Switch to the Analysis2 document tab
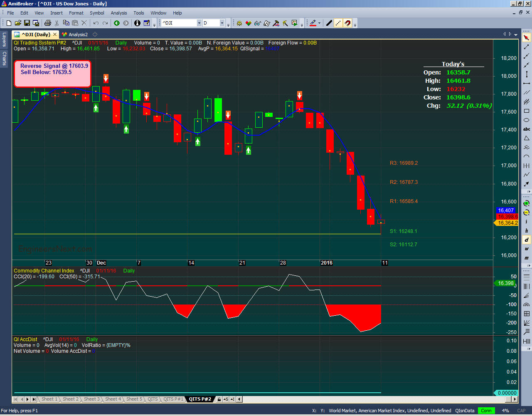The image size is (532, 416). [78, 35]
